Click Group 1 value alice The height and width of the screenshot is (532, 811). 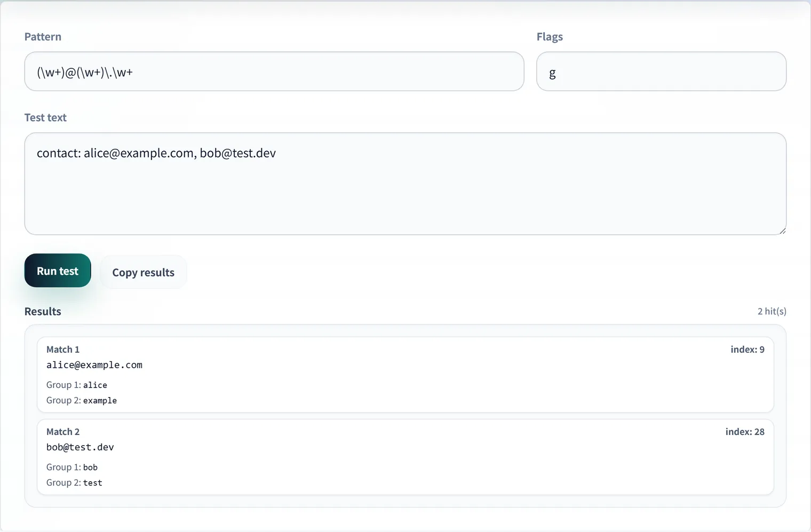[x=95, y=385]
